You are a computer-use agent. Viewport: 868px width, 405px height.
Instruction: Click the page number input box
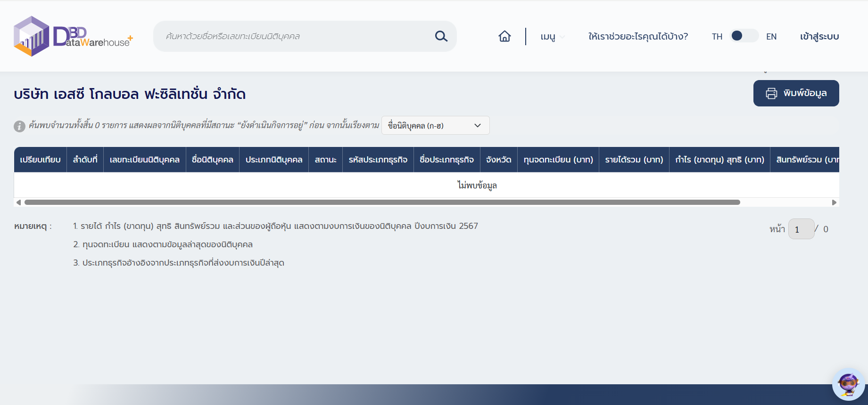click(x=801, y=229)
